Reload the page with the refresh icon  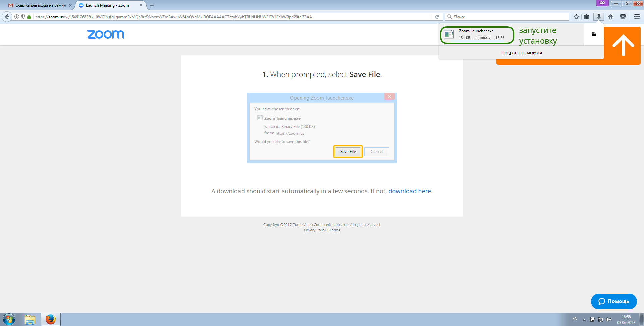point(437,17)
